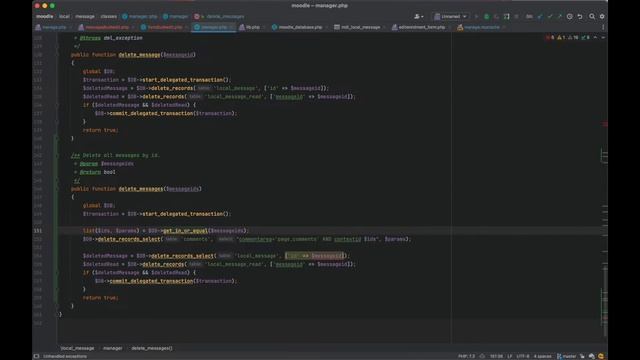Viewport: 640px width, 360px height.
Task: Click the yellow warnings count indicator
Action: coord(561,38)
